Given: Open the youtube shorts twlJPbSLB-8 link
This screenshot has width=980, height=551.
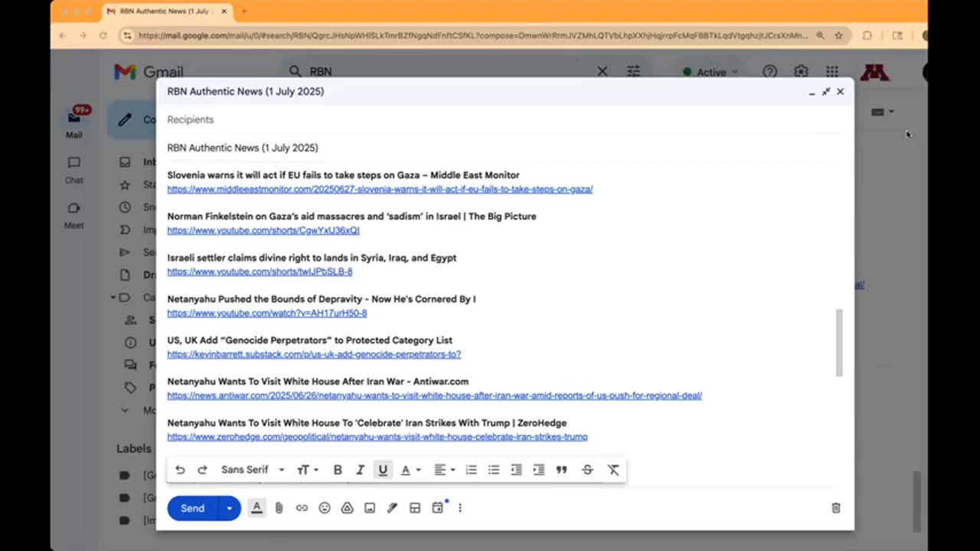Looking at the screenshot, I should point(260,272).
